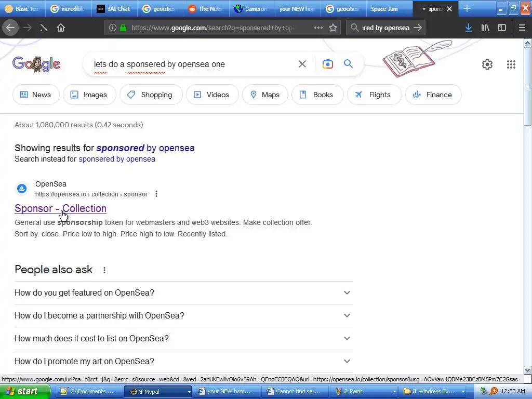The height and width of the screenshot is (399, 532).
Task: Open Flights results
Action: coord(374,95)
